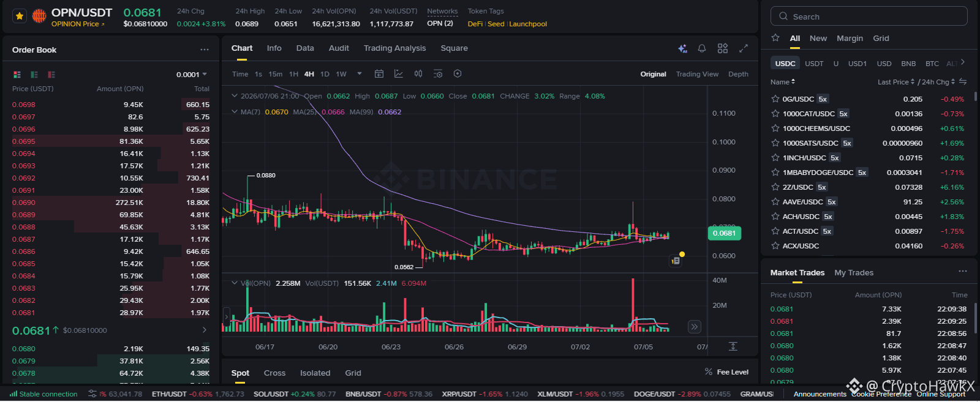Open Market Trades more options

click(x=963, y=272)
